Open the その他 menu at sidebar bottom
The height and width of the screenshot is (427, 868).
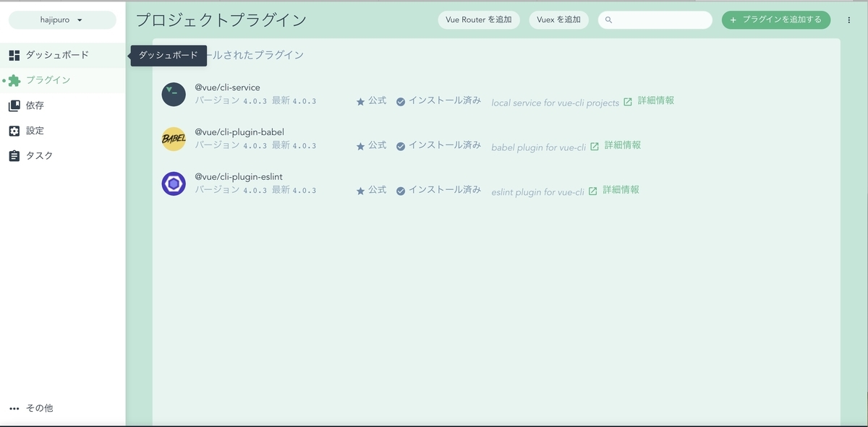pyautogui.click(x=63, y=408)
